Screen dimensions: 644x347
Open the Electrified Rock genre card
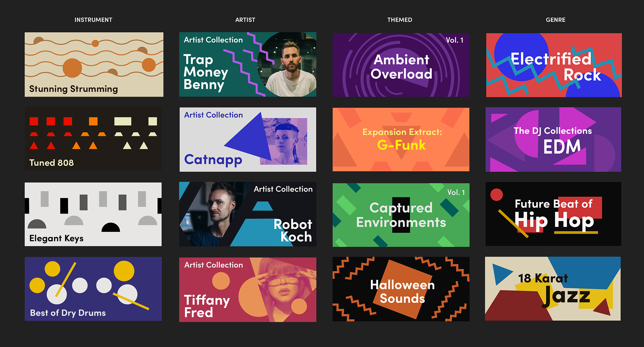tap(554, 65)
